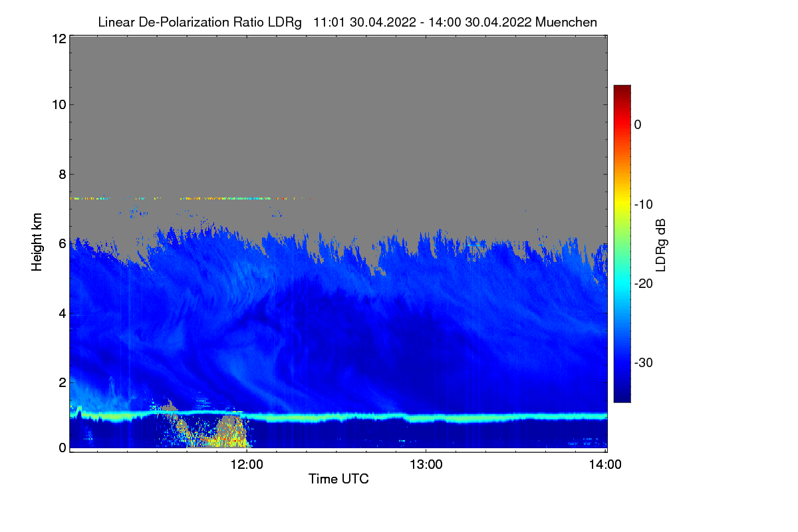Click the colorbar value '0'
This screenshot has height=532, width=798.
point(638,124)
